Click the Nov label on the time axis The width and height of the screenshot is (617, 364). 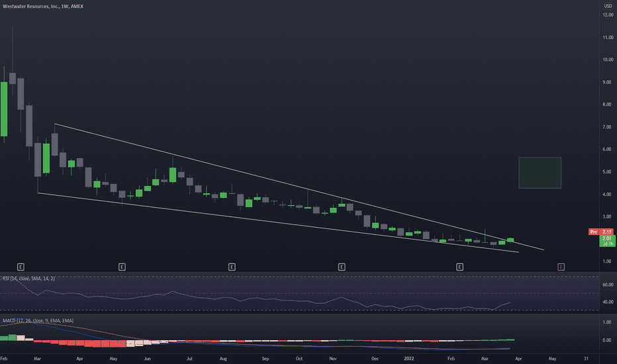click(333, 359)
